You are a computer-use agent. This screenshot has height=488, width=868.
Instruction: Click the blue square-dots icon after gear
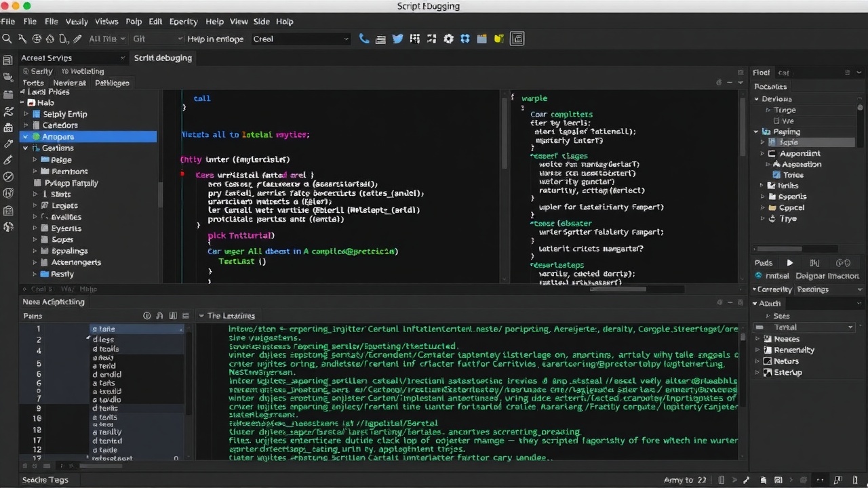click(465, 39)
